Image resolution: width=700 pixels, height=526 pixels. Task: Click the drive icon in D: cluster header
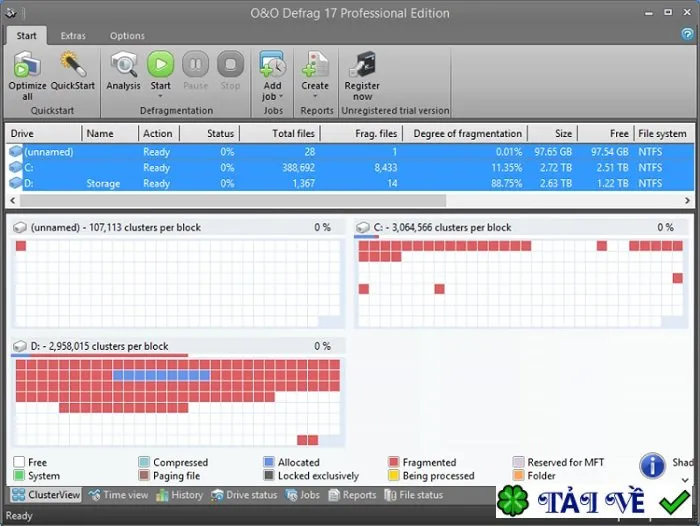coord(20,346)
